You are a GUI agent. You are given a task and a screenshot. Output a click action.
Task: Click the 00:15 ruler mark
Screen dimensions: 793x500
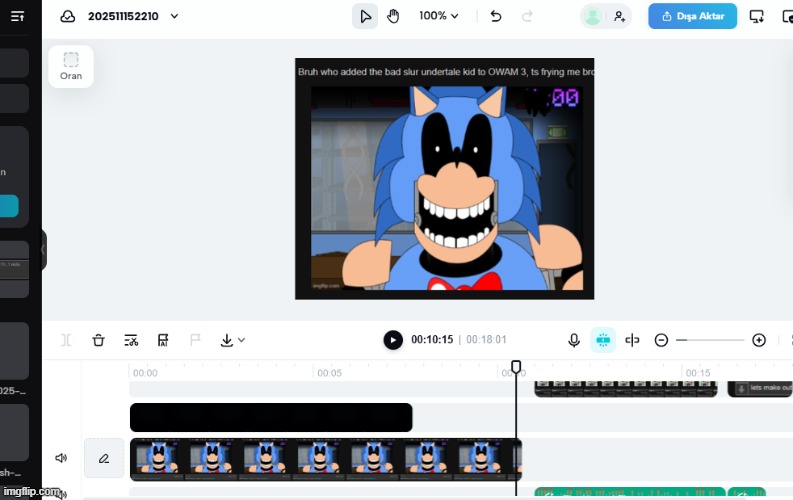(x=698, y=373)
